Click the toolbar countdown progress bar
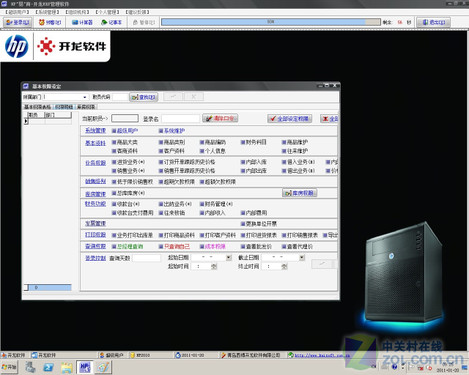Image resolution: width=469 pixels, height=375 pixels. (271, 22)
